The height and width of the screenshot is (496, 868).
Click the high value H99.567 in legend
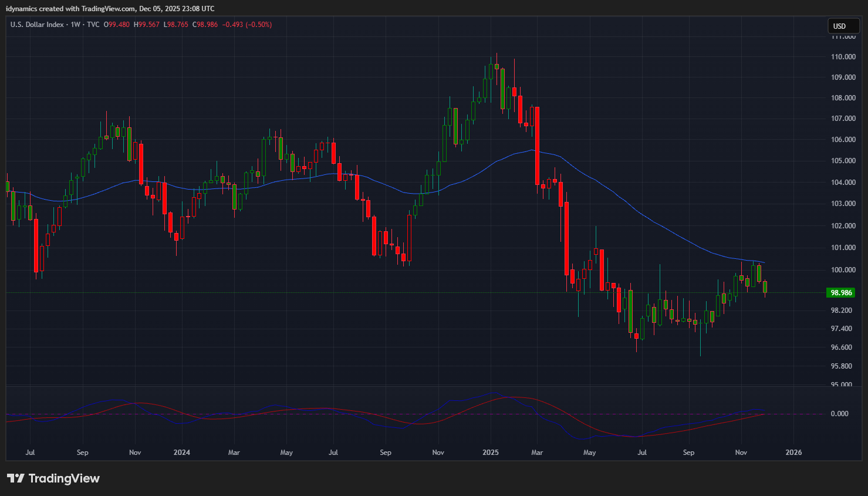pos(147,25)
